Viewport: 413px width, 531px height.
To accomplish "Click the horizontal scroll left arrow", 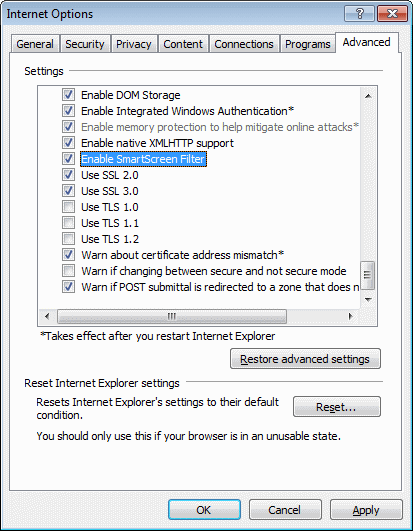I will tap(47, 316).
